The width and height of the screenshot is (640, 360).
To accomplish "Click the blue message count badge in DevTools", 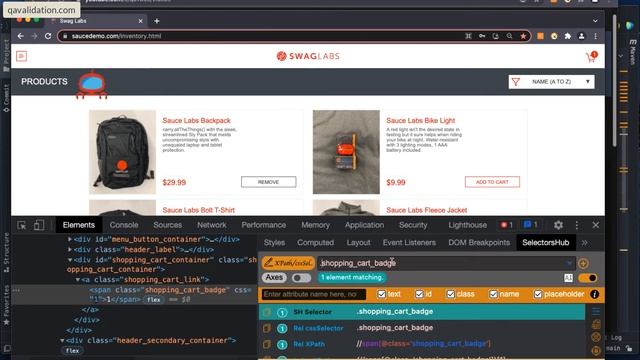I will pyautogui.click(x=531, y=225).
